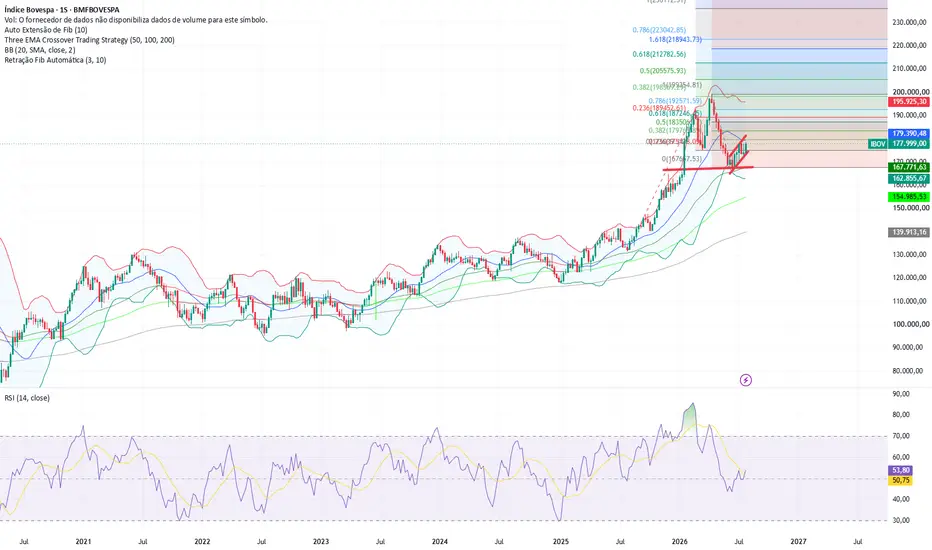Click the 0.618(212782.56) Fibonacci label
932x550 pixels.
click(659, 54)
